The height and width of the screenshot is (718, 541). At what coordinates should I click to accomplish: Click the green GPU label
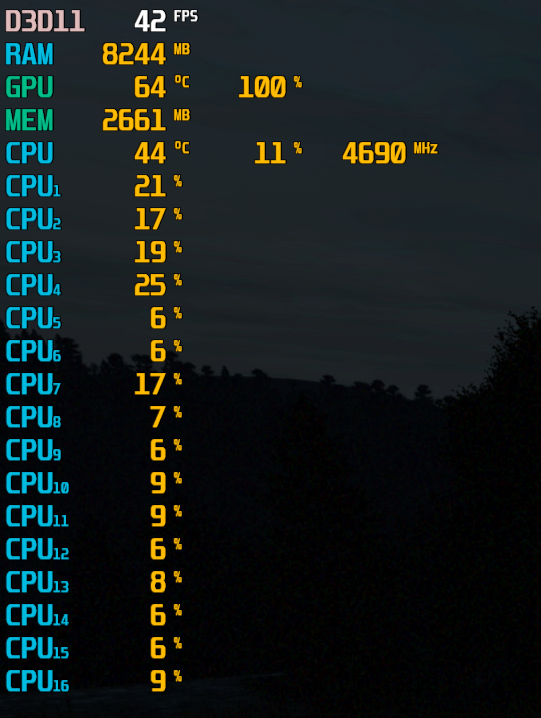29,87
